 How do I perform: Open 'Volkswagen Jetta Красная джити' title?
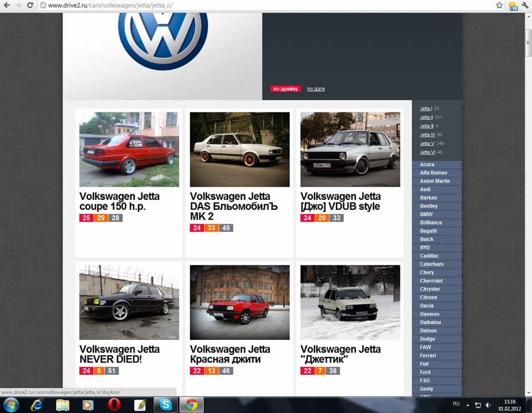pos(230,354)
